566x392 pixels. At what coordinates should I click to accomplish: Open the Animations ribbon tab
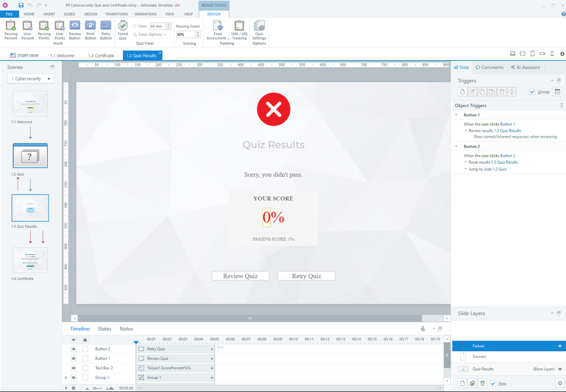coord(146,14)
